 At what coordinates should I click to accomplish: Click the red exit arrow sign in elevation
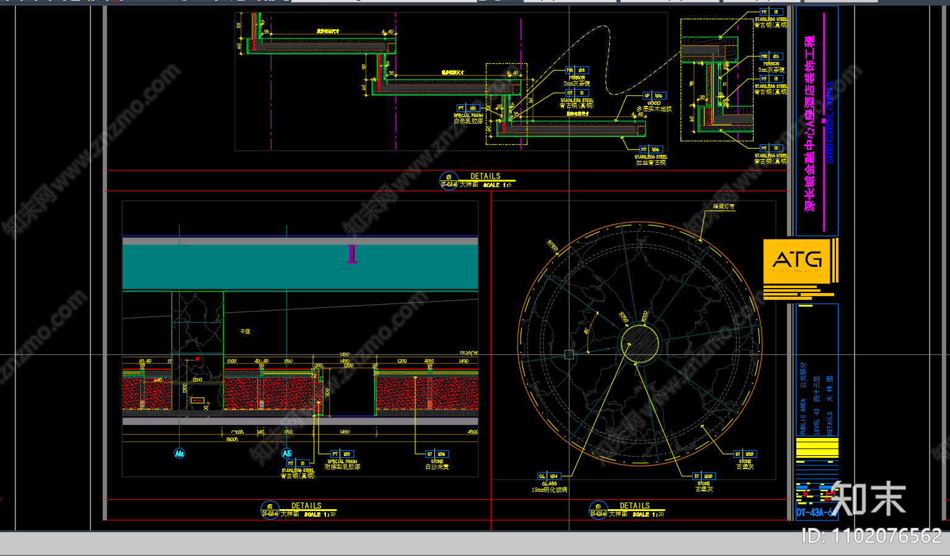pyautogui.click(x=197, y=401)
